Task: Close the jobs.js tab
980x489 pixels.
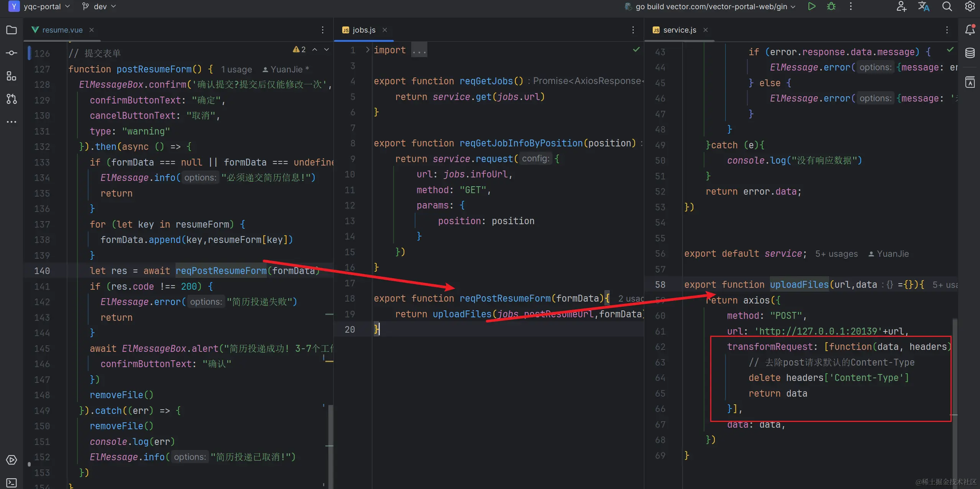Action: point(385,30)
